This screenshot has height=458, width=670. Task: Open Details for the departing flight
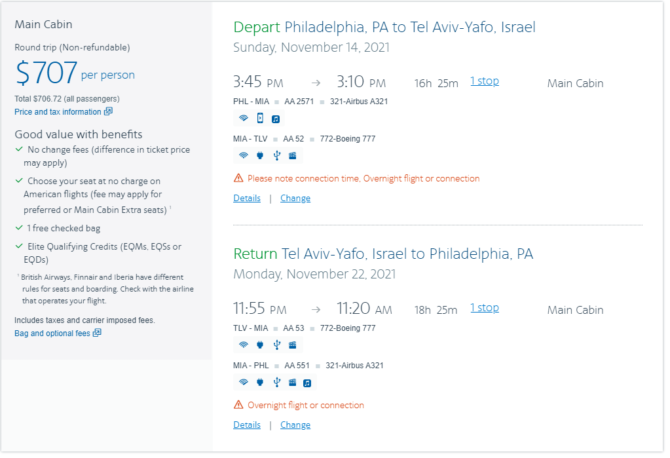point(247,198)
